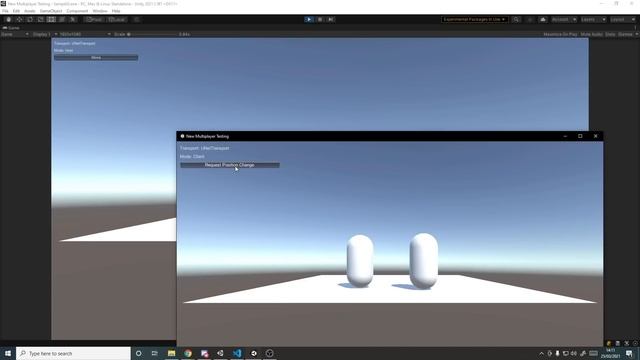
Task: Select the Game tab
Action: click(x=11, y=28)
